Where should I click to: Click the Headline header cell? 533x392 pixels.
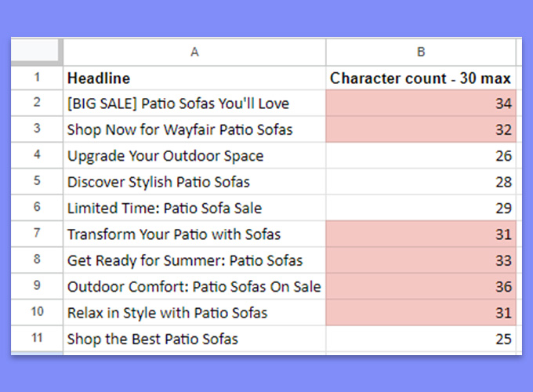(194, 78)
